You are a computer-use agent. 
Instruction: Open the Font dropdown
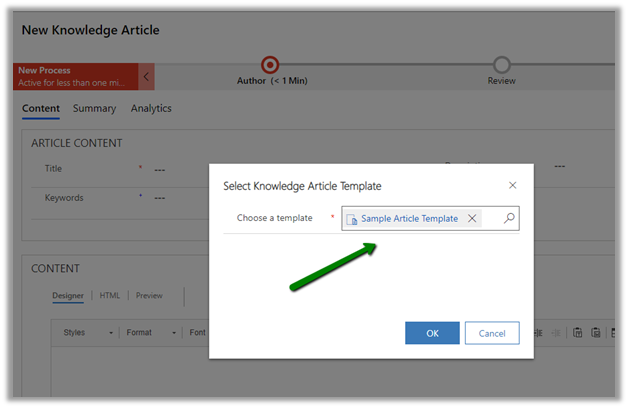tap(198, 332)
